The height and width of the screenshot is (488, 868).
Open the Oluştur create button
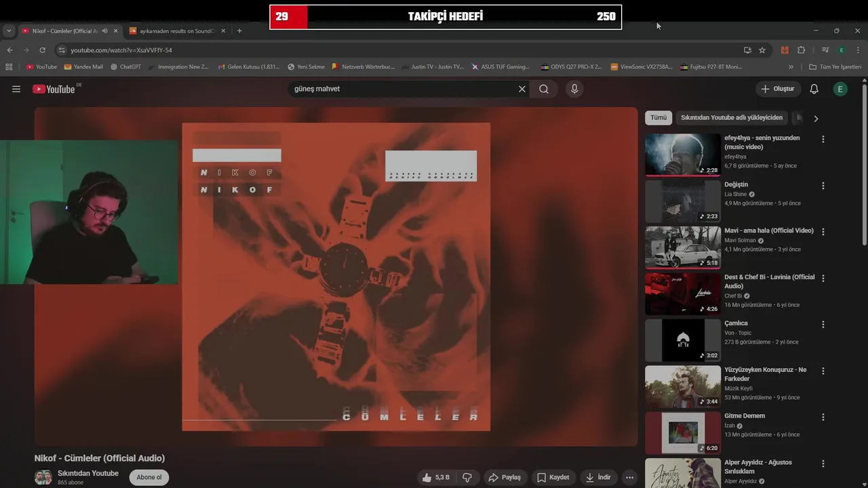tap(778, 89)
